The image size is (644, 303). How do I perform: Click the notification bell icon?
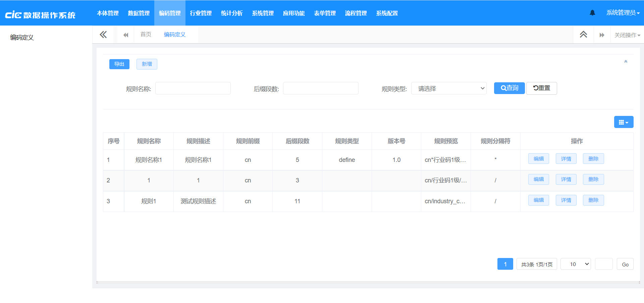tap(592, 13)
